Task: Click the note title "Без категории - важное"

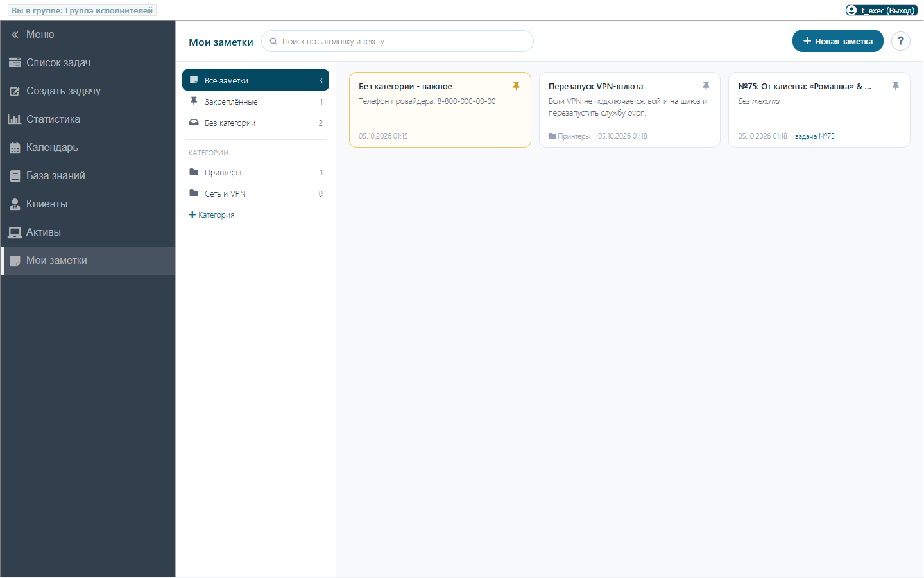Action: click(x=406, y=87)
